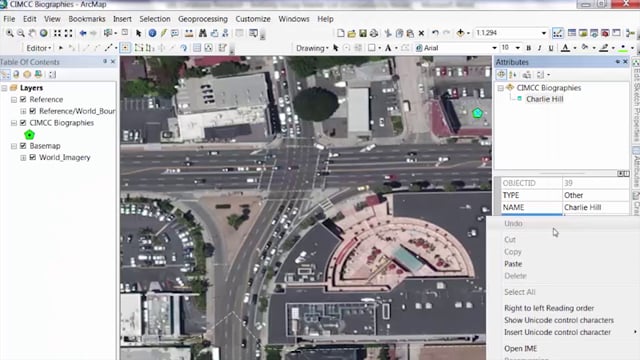This screenshot has height=360, width=640.
Task: Select Charlie Hill in Attributes tree
Action: [x=544, y=99]
